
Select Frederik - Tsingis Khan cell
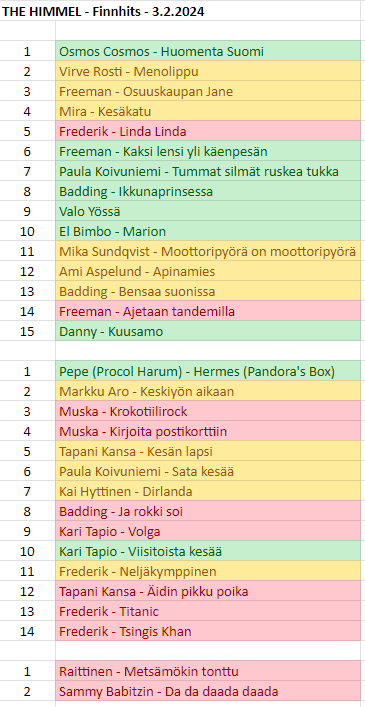(208, 631)
